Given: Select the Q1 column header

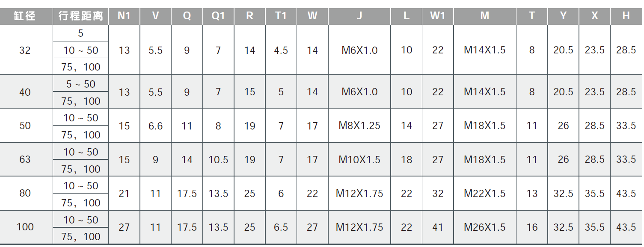Looking at the screenshot, I should point(218,16).
